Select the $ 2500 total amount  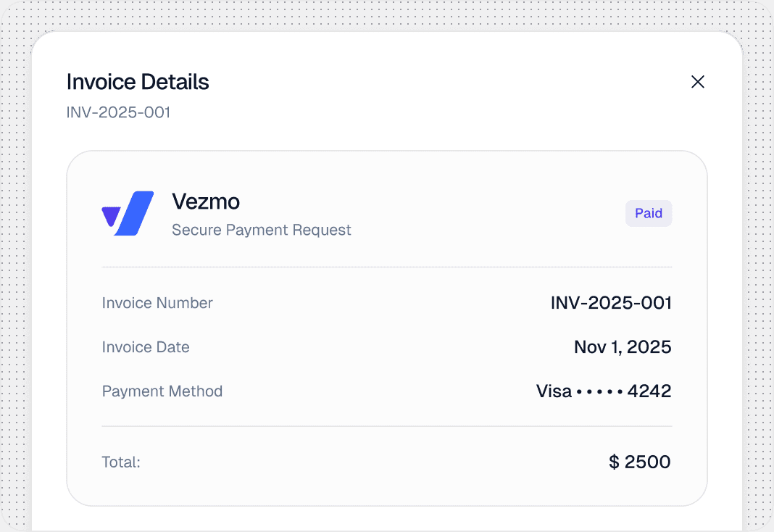click(640, 462)
